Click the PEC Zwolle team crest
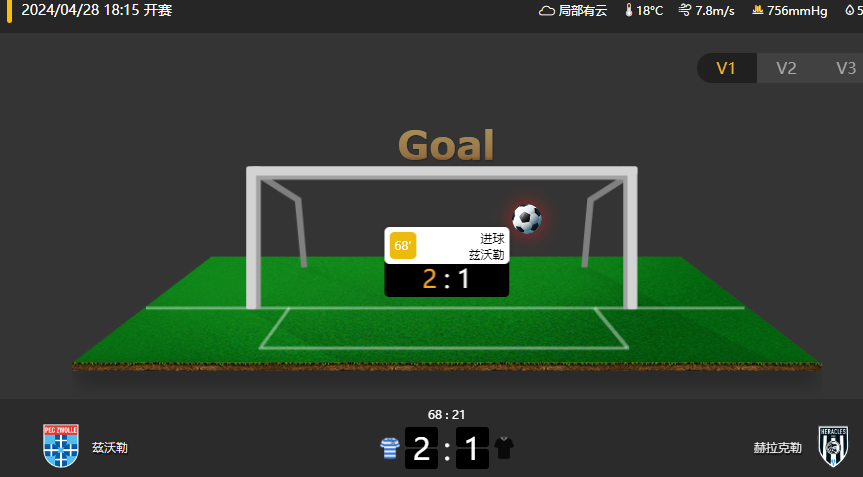This screenshot has width=863, height=477. point(61,446)
